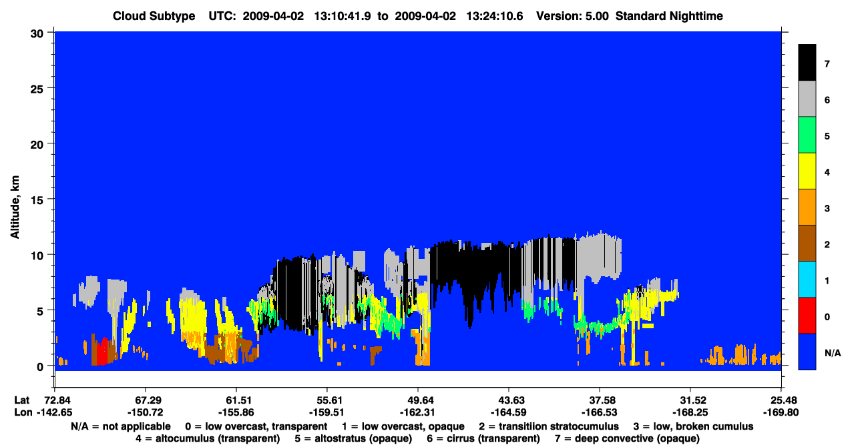The width and height of the screenshot is (868, 445).
Task: Click the cyan swatch labeled 1
Action: [x=807, y=279]
